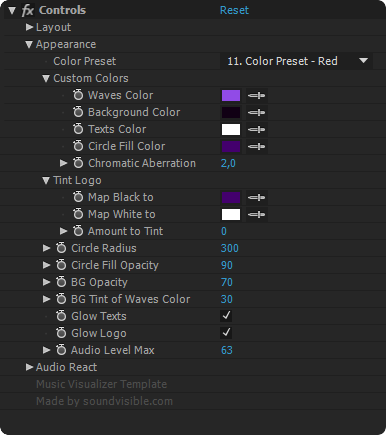Use the eyedropper for Map White to

256,215
